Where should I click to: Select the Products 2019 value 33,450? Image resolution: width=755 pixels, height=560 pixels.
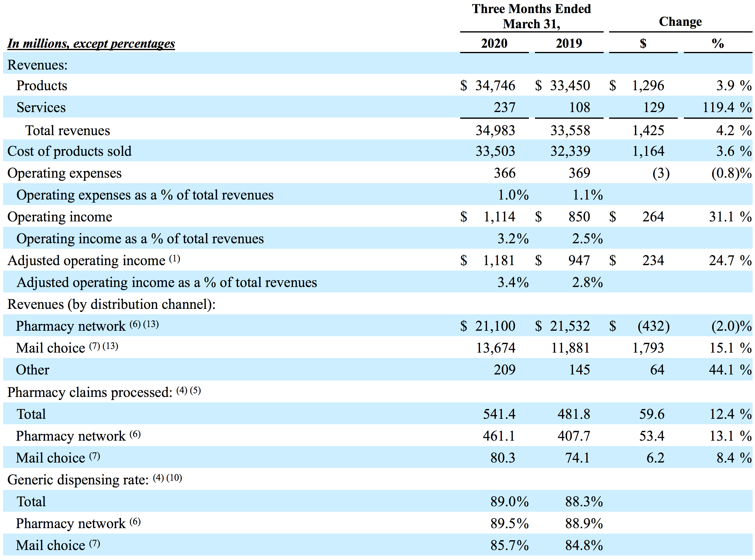tap(570, 85)
